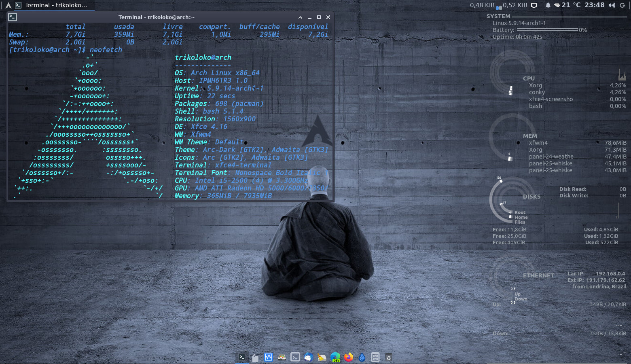This screenshot has height=364, width=631.
Task: Open the volume control speaker icon
Action: [x=612, y=5]
